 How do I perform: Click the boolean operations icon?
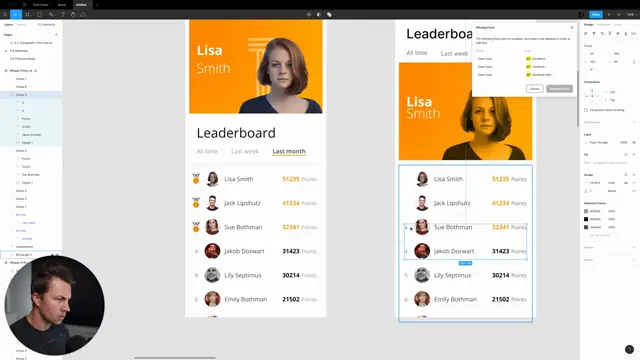330,14
